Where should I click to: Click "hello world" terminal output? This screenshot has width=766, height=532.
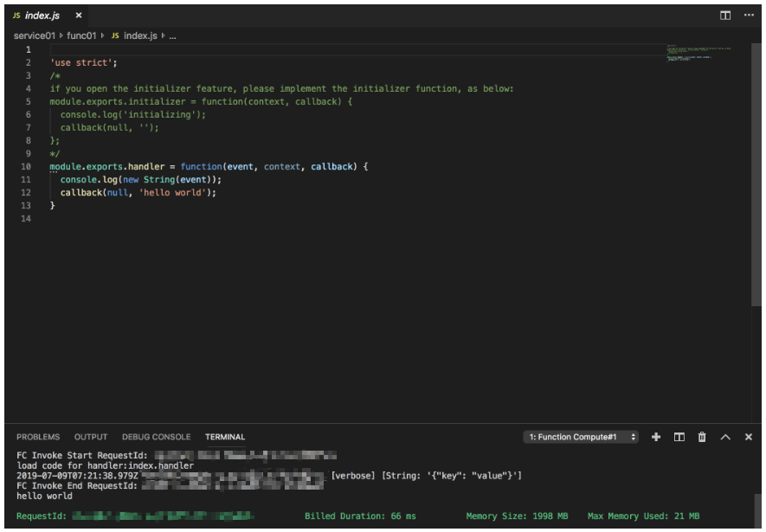44,496
